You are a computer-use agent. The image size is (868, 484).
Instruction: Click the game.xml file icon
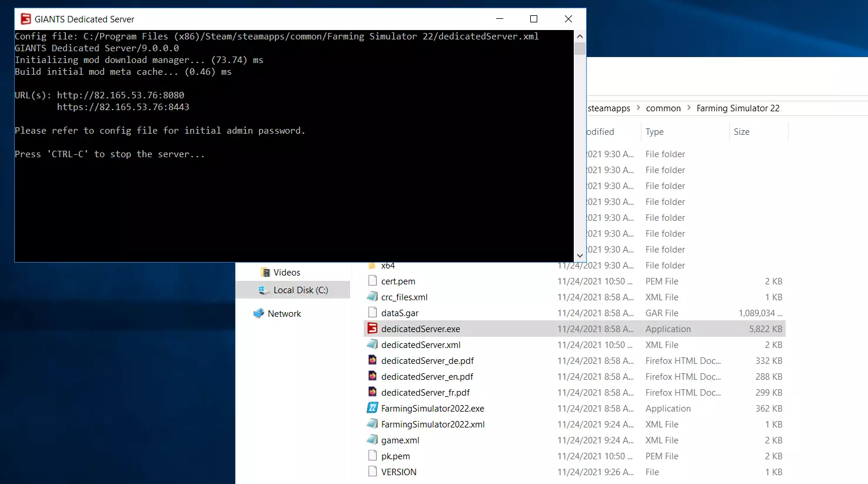click(372, 440)
